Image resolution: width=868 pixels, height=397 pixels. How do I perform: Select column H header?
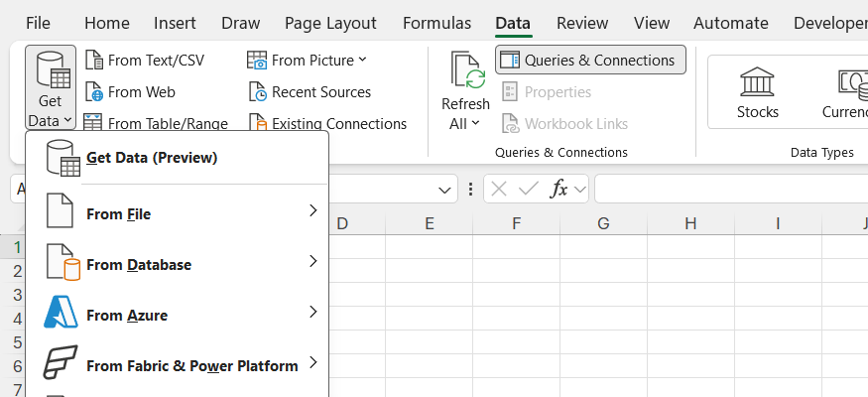(690, 223)
